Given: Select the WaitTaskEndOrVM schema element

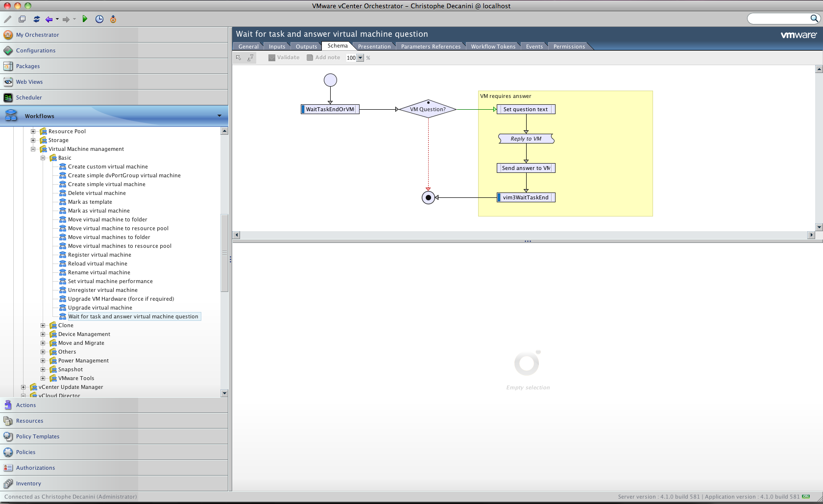Looking at the screenshot, I should click(330, 109).
